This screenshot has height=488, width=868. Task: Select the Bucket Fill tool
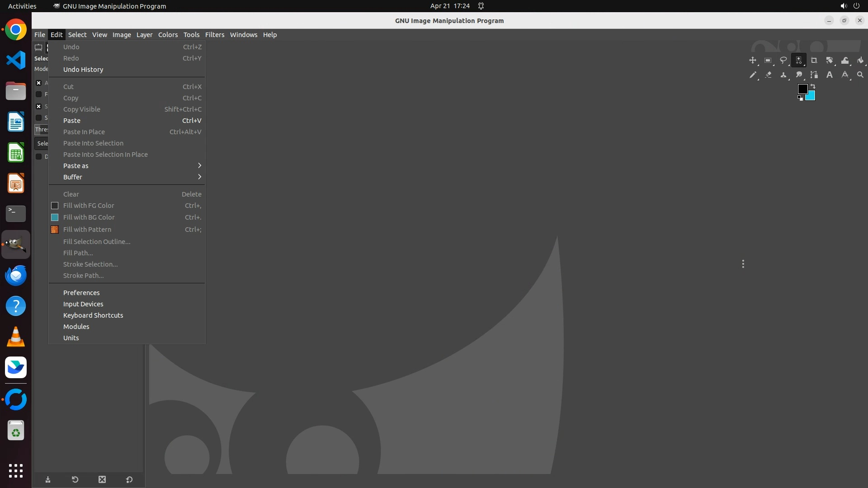[x=860, y=60]
